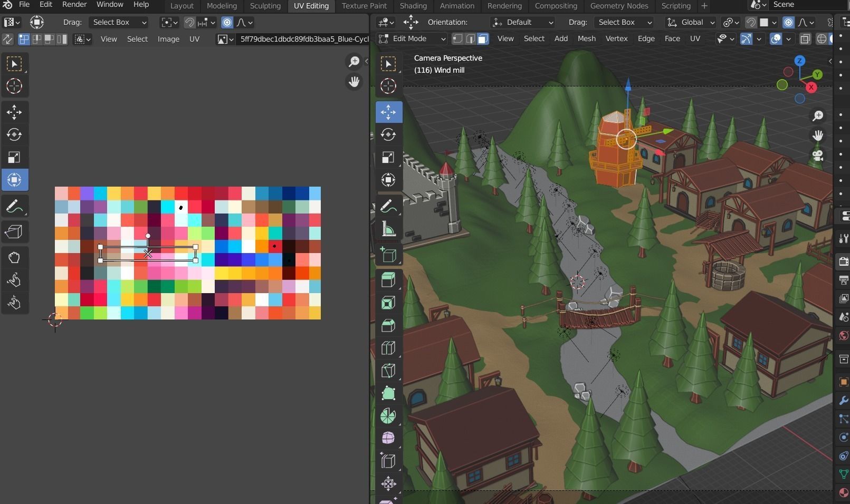Select the Cursor tool in the 3D viewport toolbar
The height and width of the screenshot is (504, 850).
388,86
